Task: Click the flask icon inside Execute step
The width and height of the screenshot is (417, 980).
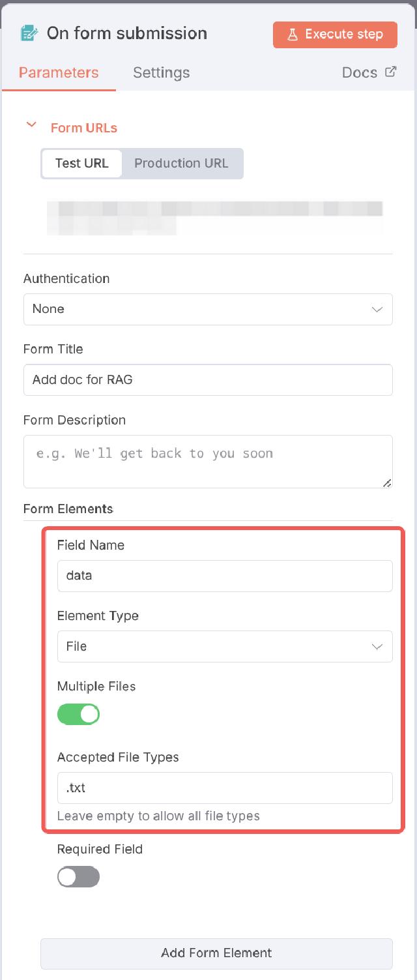Action: click(x=293, y=35)
